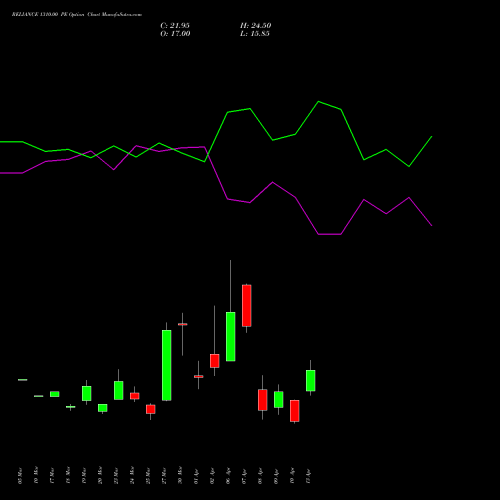This screenshot has height=500, width=500.
Task: Click the 07 Apr date label
Action: coord(244,476)
